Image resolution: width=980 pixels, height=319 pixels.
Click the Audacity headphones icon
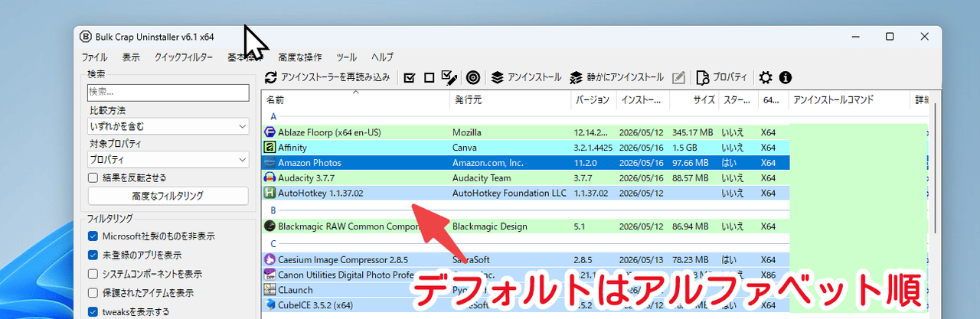click(x=269, y=178)
